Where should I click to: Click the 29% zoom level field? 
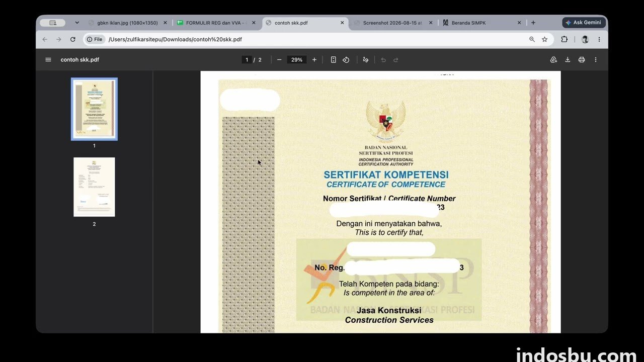click(x=297, y=60)
